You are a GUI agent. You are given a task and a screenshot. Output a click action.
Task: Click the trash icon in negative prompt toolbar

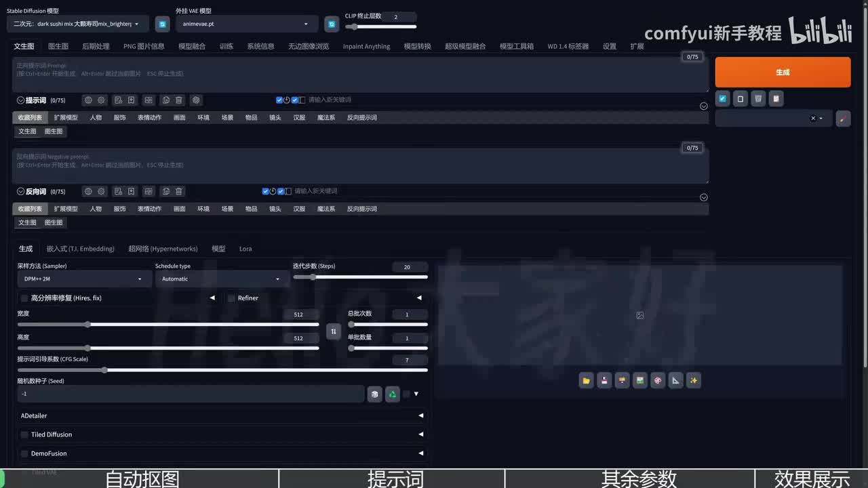pyautogui.click(x=179, y=192)
